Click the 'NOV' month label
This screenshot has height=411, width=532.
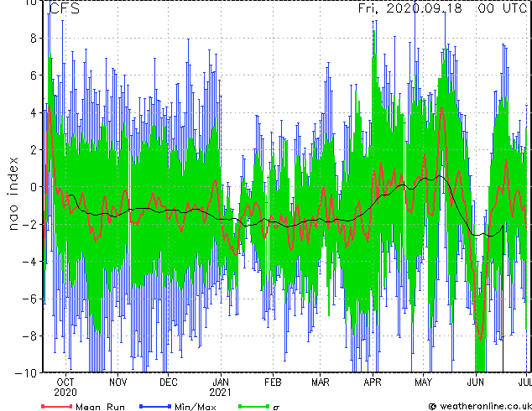[x=117, y=382]
